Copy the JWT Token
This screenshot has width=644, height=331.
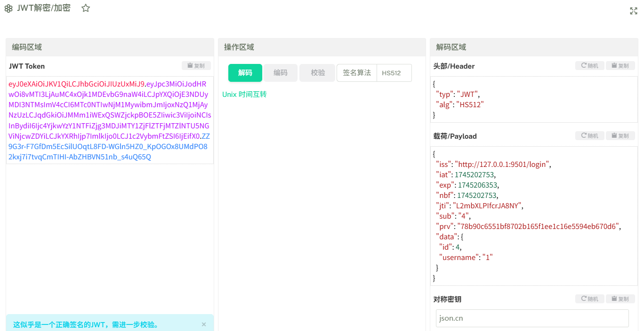pos(196,66)
